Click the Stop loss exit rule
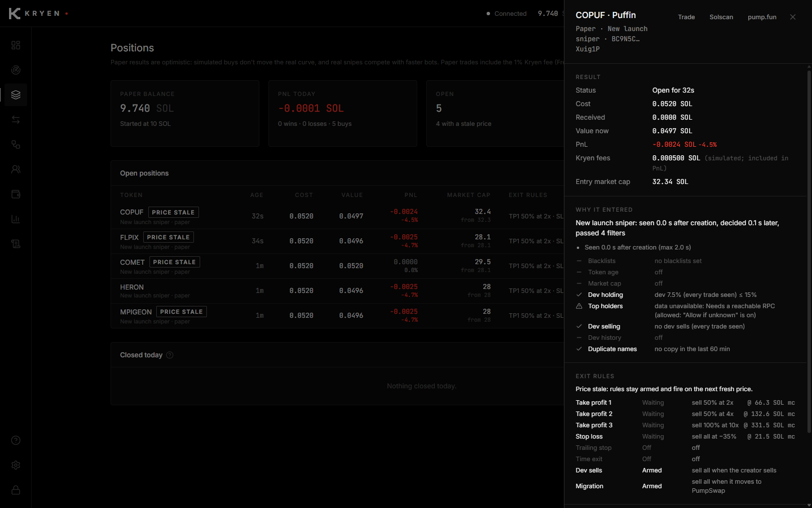 pos(685,436)
